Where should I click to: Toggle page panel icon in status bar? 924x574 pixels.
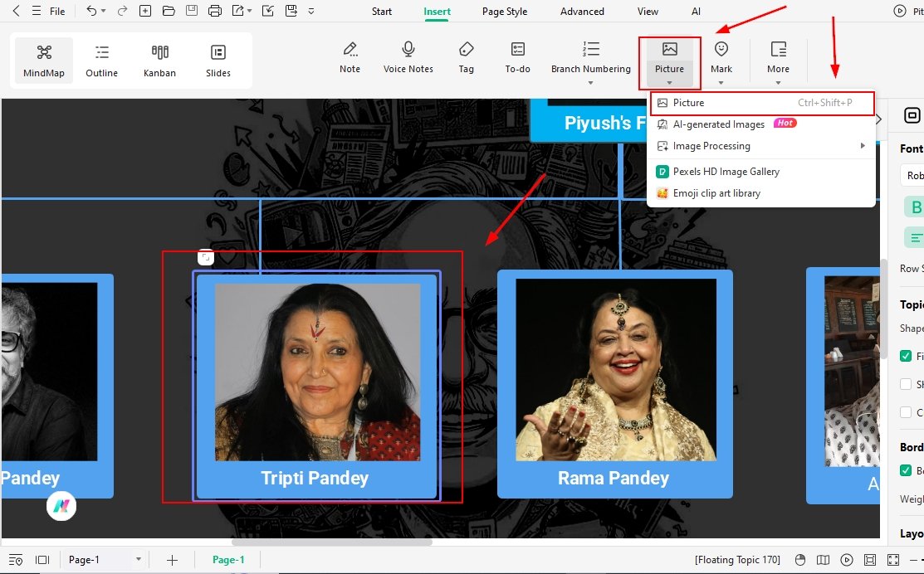[42, 560]
